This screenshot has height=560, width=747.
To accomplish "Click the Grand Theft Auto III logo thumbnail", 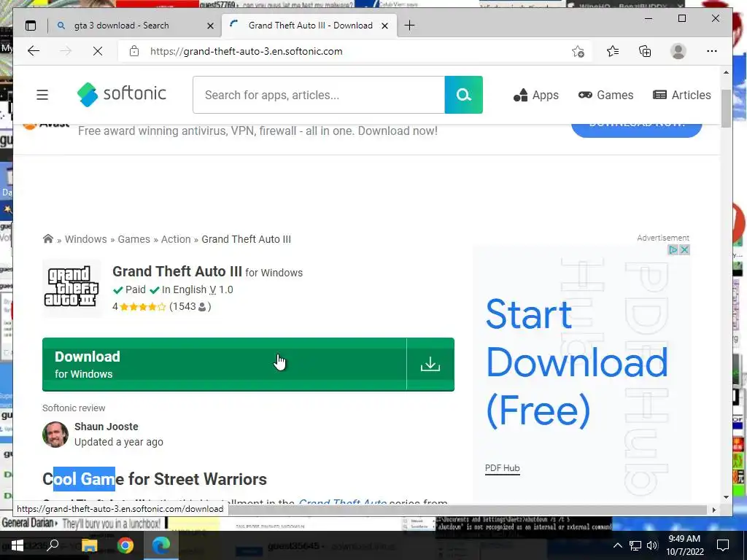I will 71,287.
